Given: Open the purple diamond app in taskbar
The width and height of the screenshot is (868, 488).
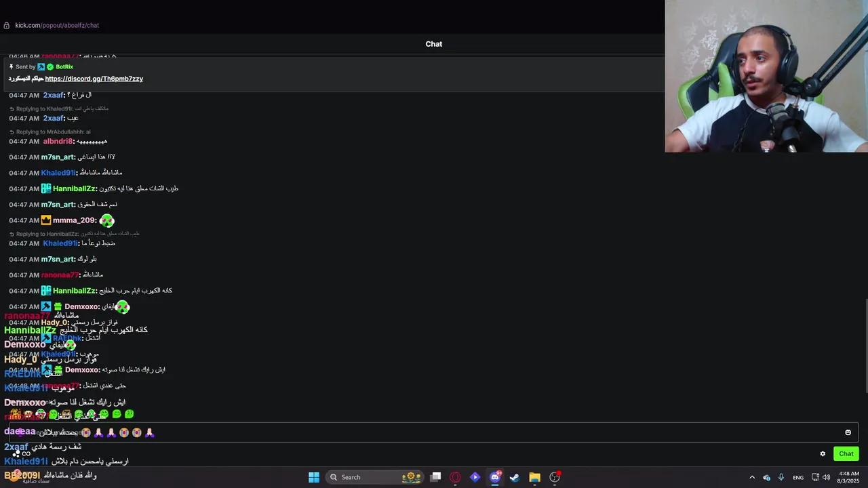Looking at the screenshot, I should [475, 477].
